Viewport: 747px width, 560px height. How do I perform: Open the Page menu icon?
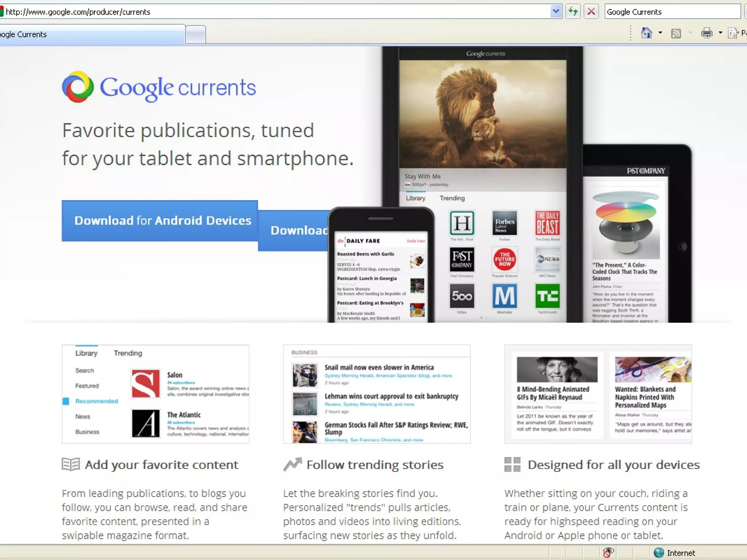(733, 34)
